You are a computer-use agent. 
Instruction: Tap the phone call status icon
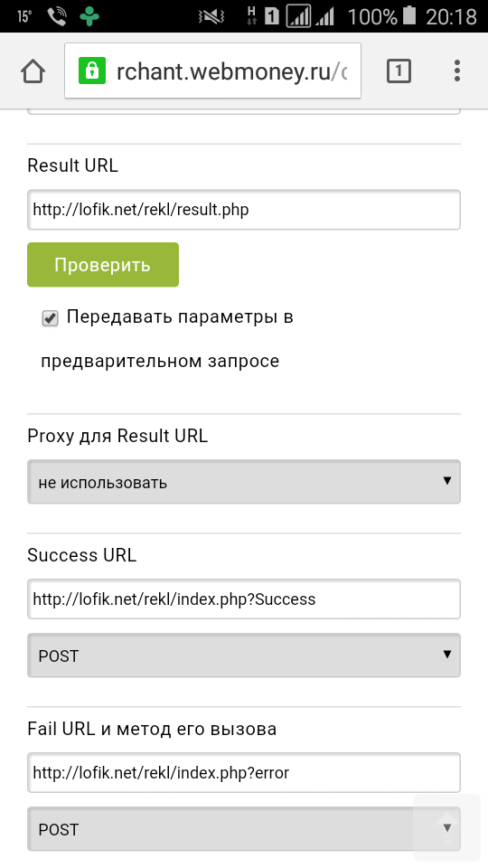coord(56,16)
